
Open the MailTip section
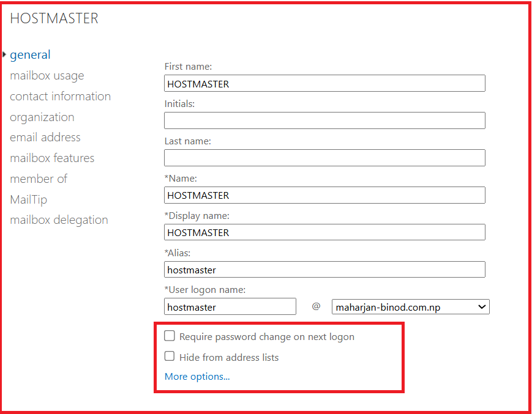point(28,200)
